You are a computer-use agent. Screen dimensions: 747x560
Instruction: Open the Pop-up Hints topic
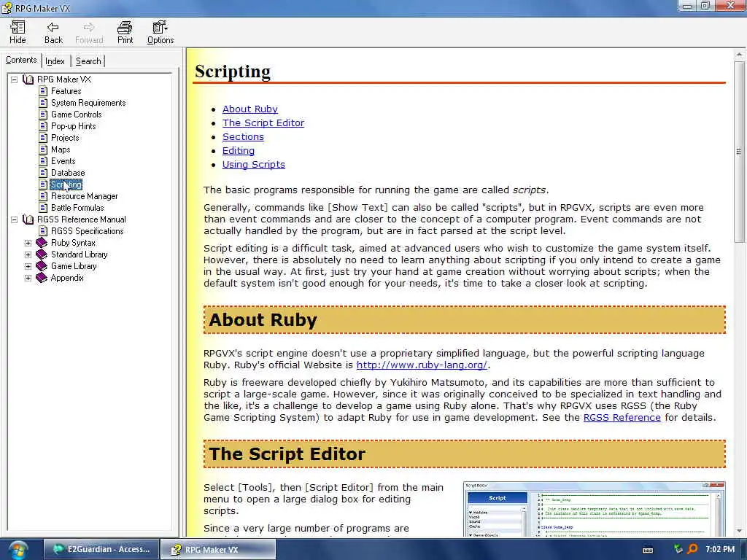click(74, 126)
